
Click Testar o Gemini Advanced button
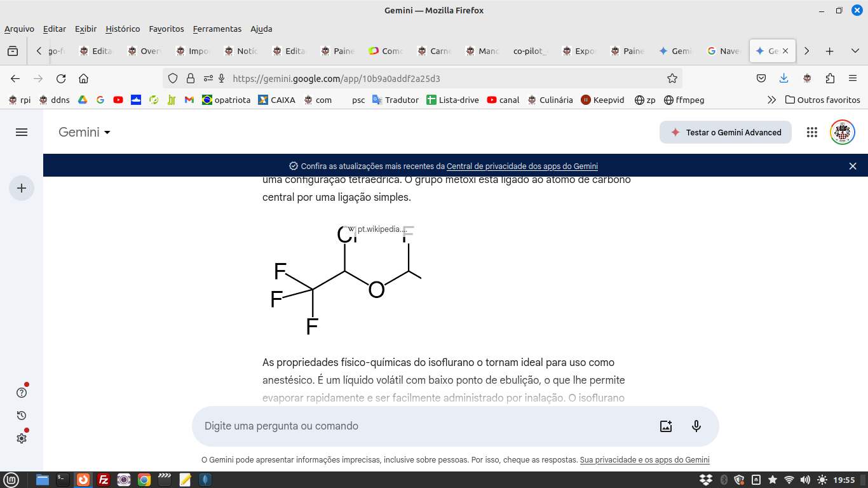click(726, 132)
